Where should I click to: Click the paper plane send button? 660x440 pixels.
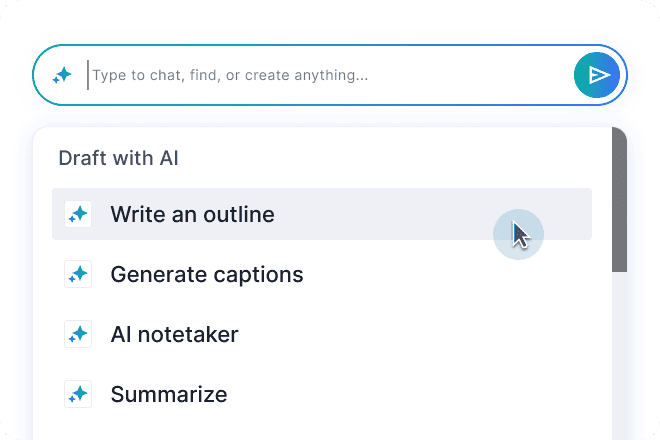[597, 75]
